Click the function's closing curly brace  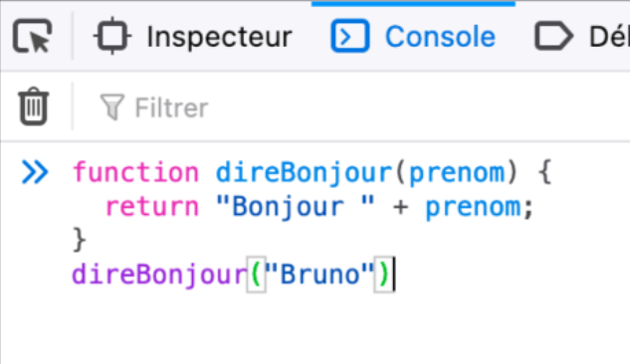pyautogui.click(x=80, y=240)
